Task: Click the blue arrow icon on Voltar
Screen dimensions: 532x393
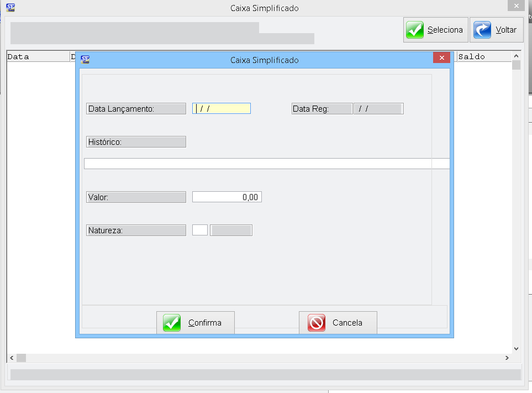Action: 482,30
